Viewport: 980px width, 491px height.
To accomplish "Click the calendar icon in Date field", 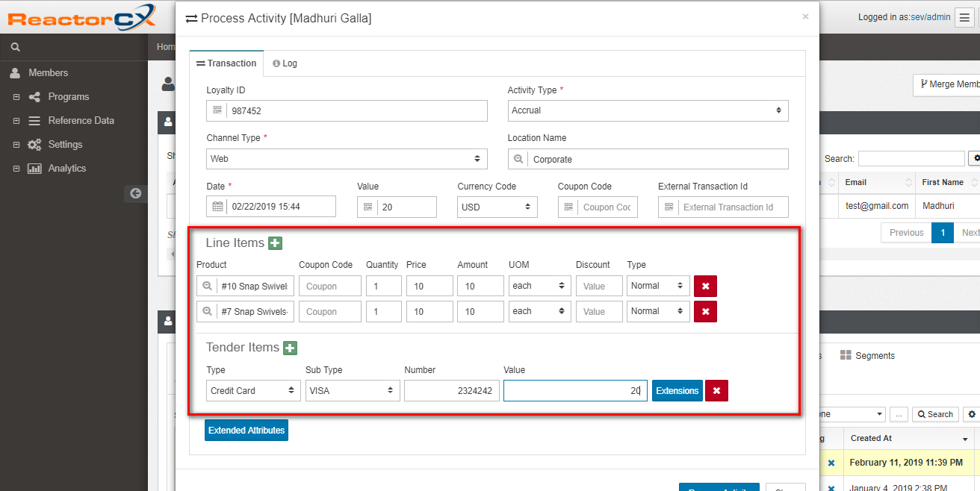I will pyautogui.click(x=217, y=207).
